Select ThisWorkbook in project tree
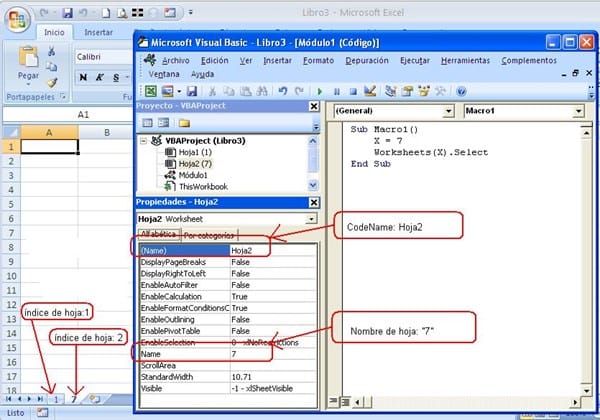Image resolution: width=600 pixels, height=420 pixels. tap(203, 187)
